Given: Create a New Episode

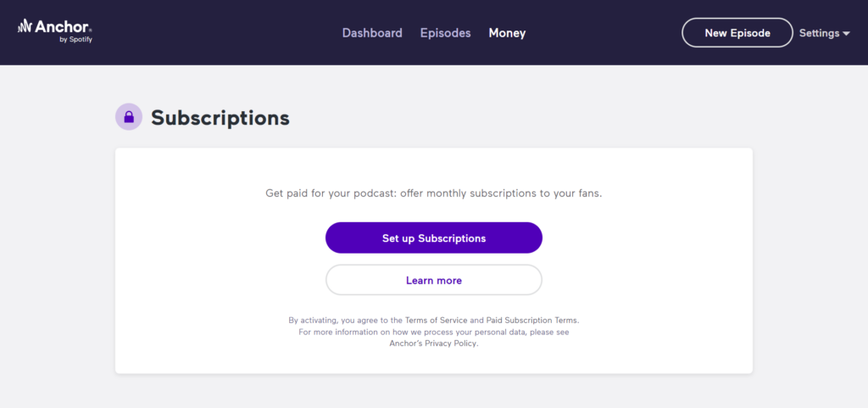Looking at the screenshot, I should (x=737, y=33).
